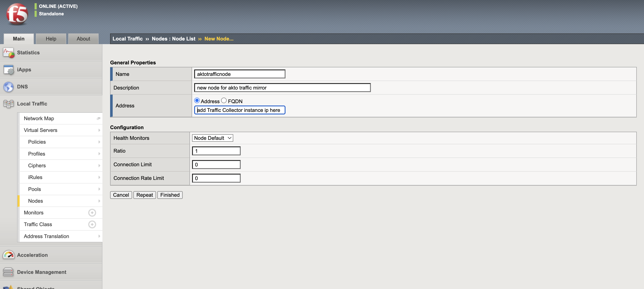This screenshot has height=289, width=644.
Task: Click the Acceleration gauge icon
Action: (x=9, y=255)
